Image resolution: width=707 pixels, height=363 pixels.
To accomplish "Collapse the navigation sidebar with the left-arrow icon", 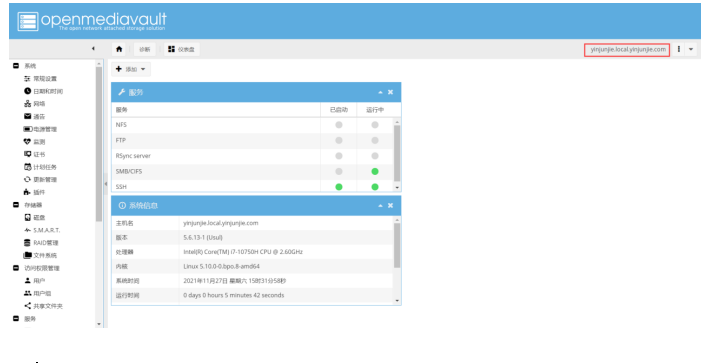I will click(93, 49).
